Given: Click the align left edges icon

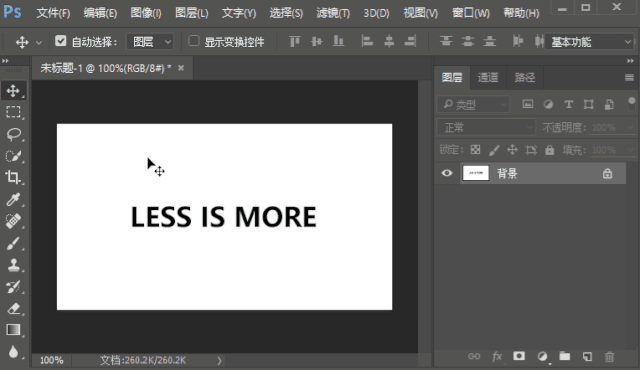Looking at the screenshot, I should click(367, 41).
